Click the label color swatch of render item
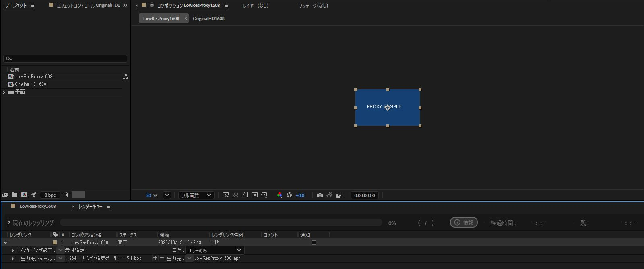Viewport: 644px width, 269px height. point(55,242)
